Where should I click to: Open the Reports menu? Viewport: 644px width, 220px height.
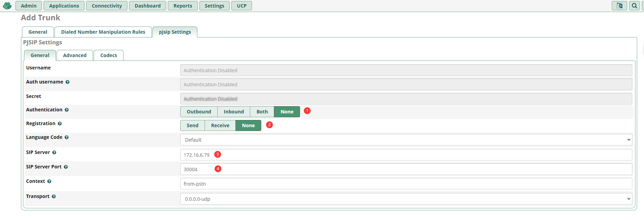pos(183,6)
